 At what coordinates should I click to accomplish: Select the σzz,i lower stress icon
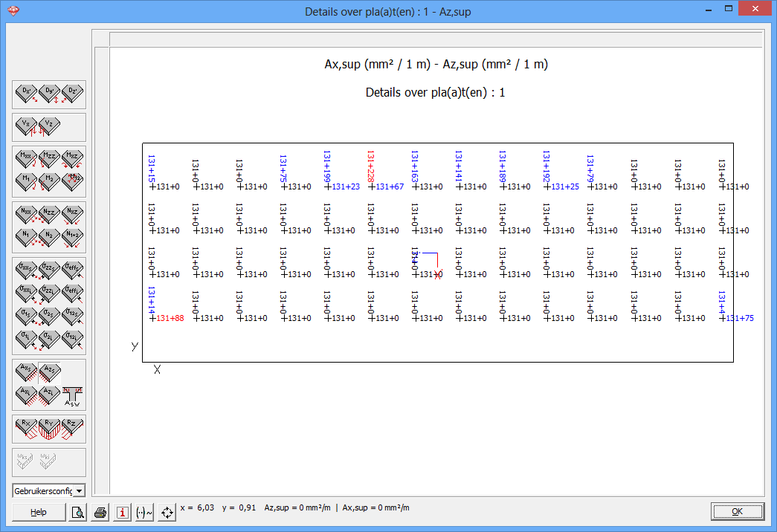(49, 293)
